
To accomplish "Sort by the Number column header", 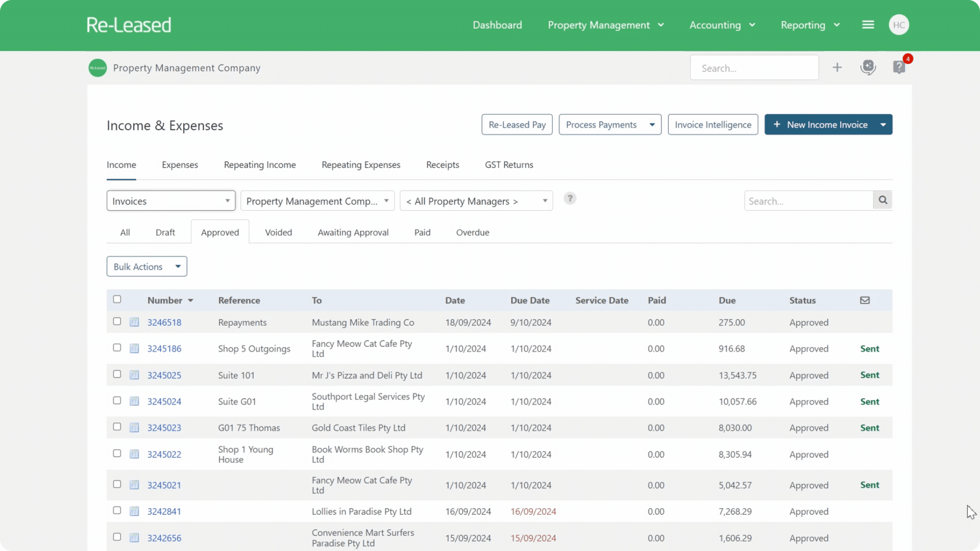I will [x=170, y=300].
